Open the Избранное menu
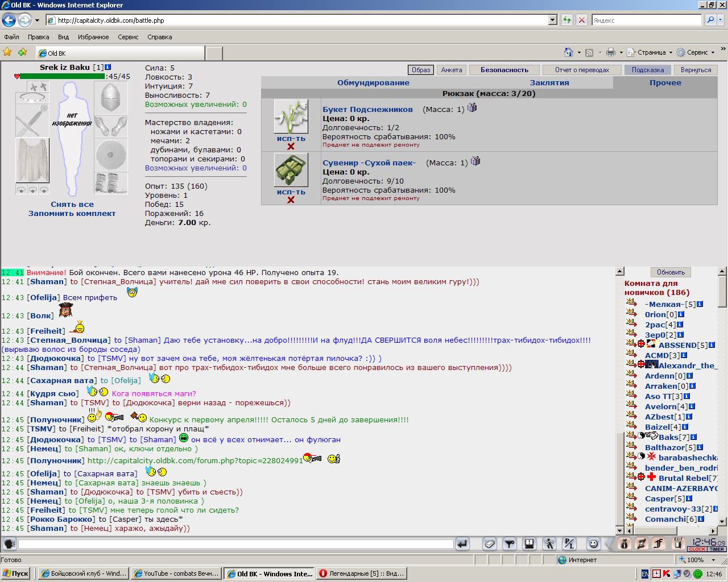Image resolution: width=728 pixels, height=582 pixels. 93,37
